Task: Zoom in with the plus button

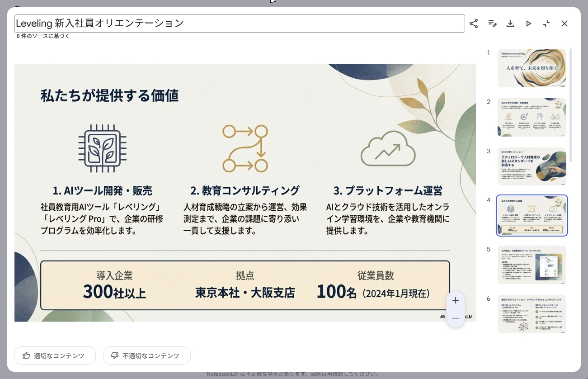Action: 455,300
